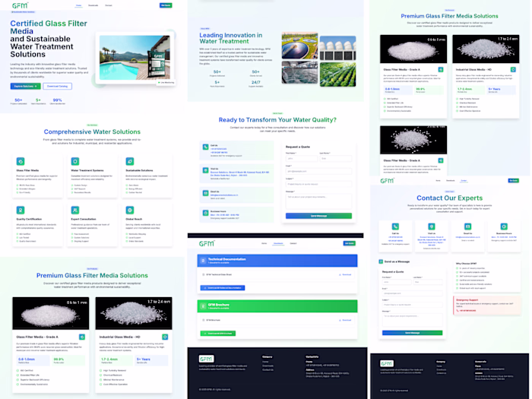
Task: Click the Download Catalog button
Action: tap(57, 86)
